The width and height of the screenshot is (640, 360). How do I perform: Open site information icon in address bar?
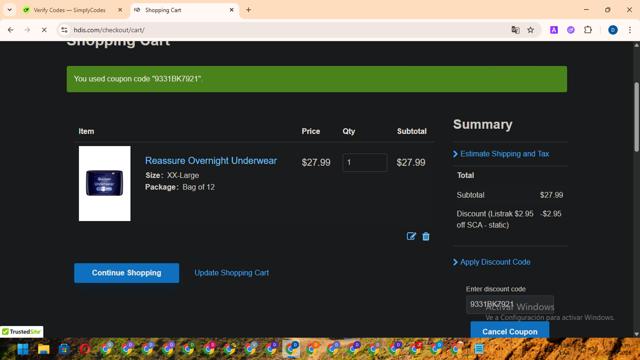pos(64,30)
